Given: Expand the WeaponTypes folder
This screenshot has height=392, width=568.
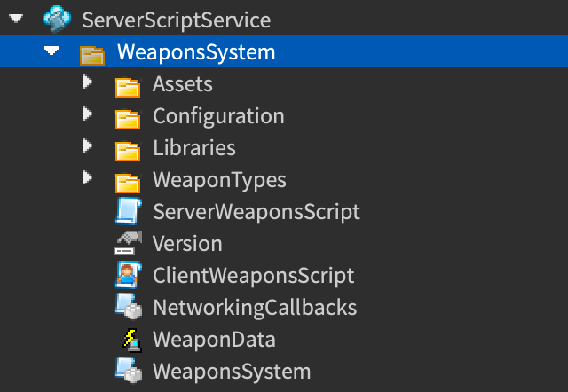Looking at the screenshot, I should point(87,177).
